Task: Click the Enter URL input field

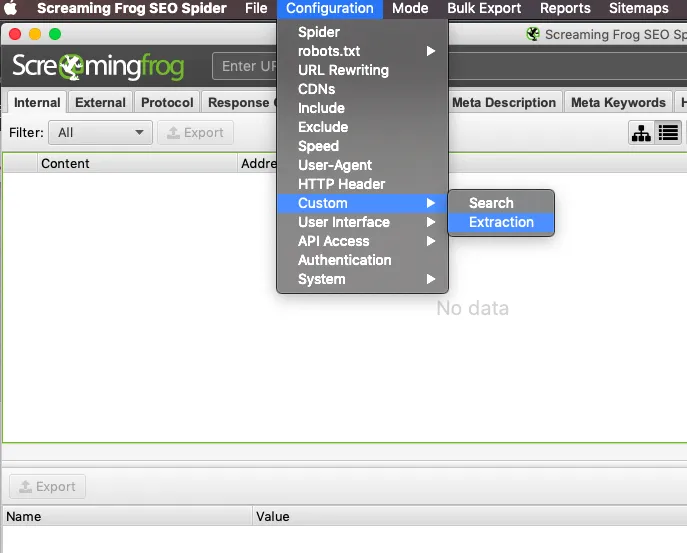Action: [245, 66]
